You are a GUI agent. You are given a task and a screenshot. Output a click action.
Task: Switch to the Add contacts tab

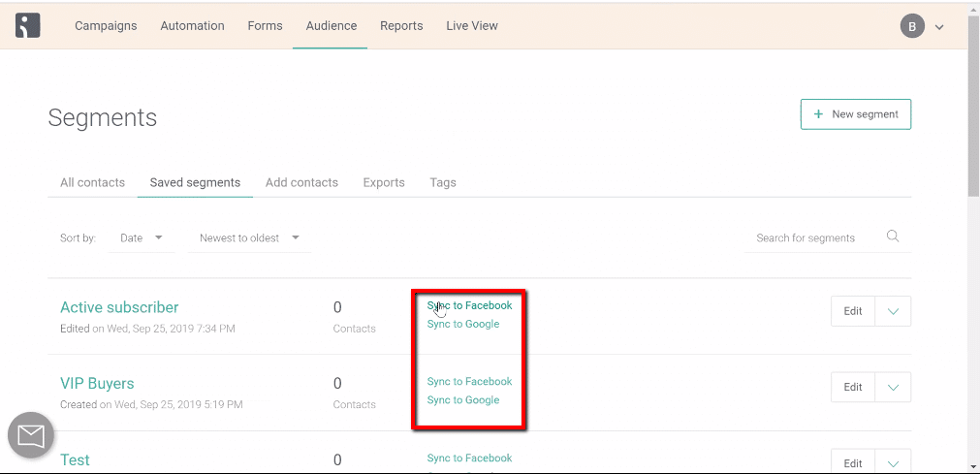point(301,182)
